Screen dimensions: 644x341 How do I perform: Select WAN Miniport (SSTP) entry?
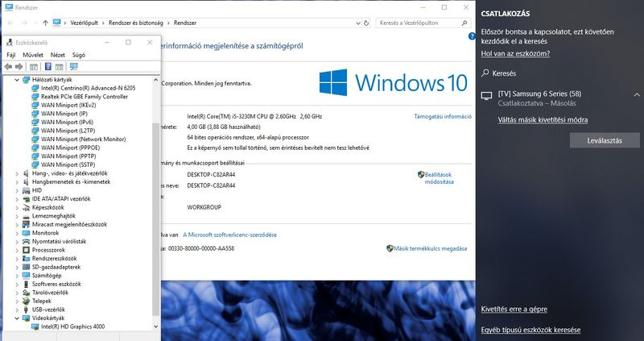click(68, 164)
